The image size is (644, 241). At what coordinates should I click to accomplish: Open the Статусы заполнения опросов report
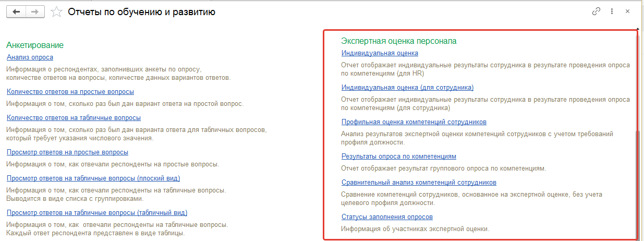click(387, 217)
